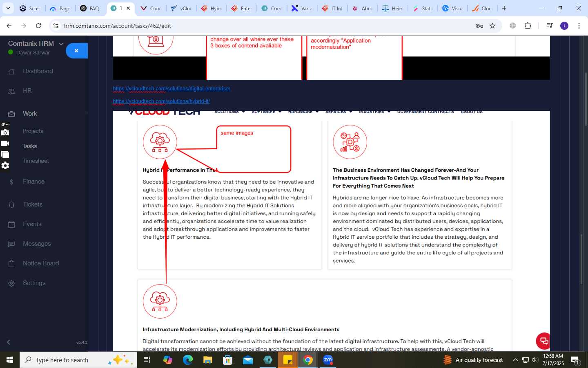Click the password manager key icon

point(479,26)
